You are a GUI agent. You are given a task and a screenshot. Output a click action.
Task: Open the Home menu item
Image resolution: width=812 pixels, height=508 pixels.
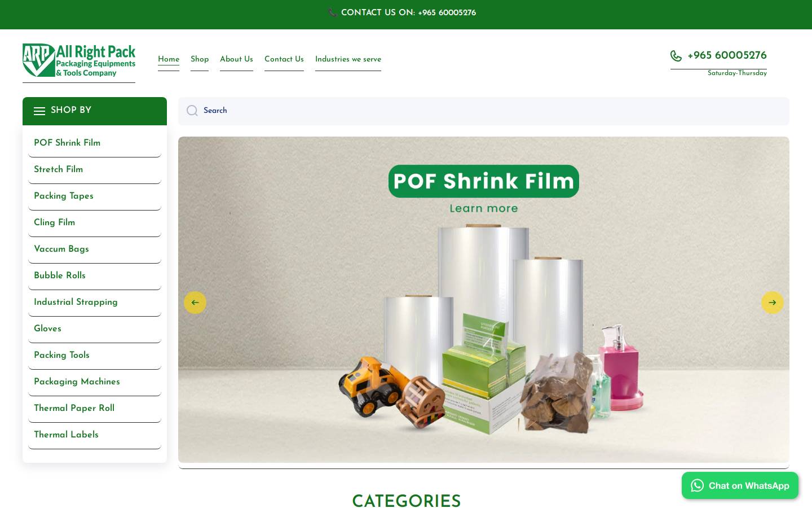point(169,59)
